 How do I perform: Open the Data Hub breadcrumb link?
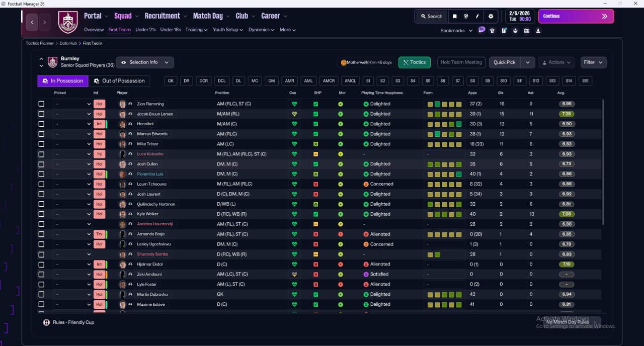click(68, 43)
